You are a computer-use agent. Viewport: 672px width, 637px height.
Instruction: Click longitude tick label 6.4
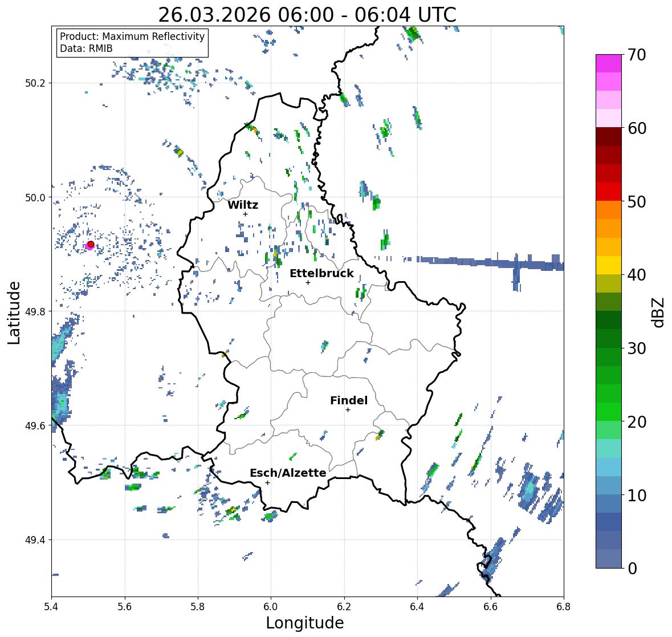(417, 607)
